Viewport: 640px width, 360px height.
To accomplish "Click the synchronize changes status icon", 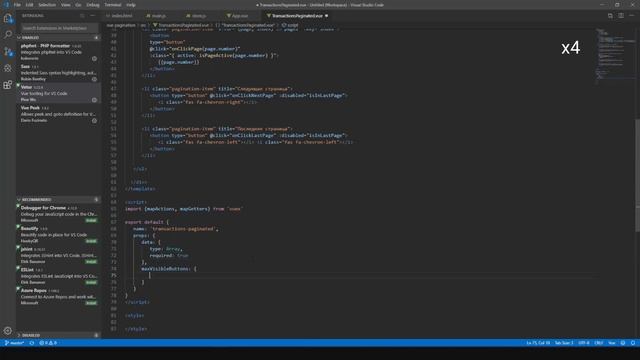I will click(x=31, y=343).
